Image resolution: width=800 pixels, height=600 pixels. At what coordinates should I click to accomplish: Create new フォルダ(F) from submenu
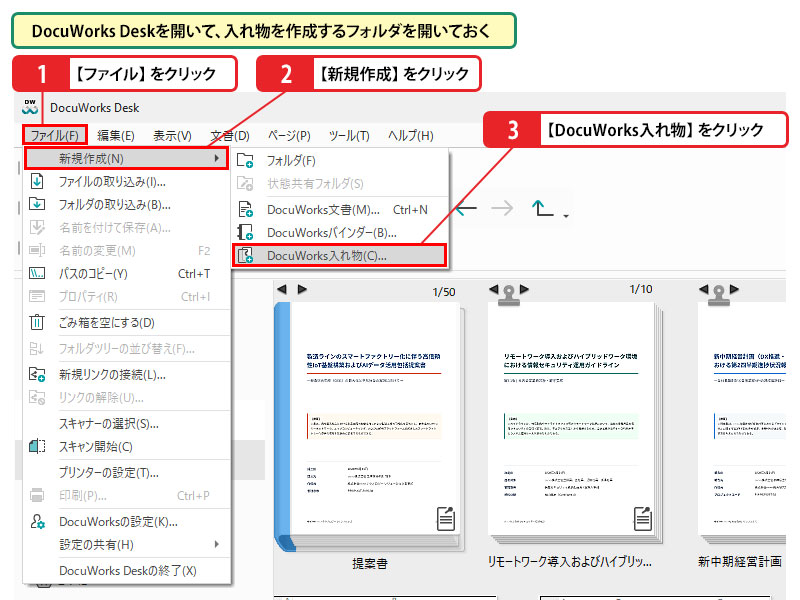point(340,161)
